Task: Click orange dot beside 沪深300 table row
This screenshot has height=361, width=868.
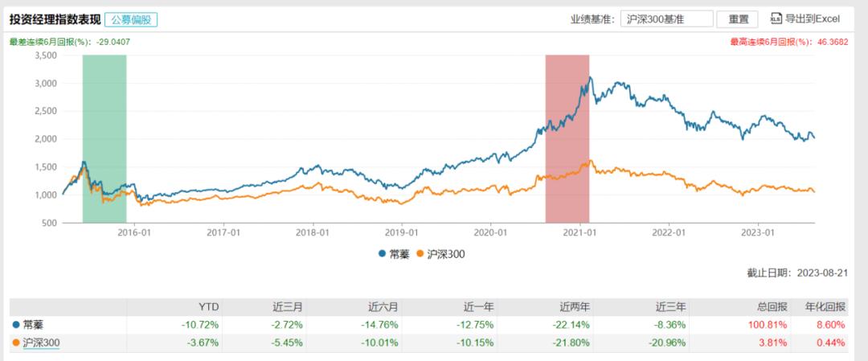Action: coord(18,343)
